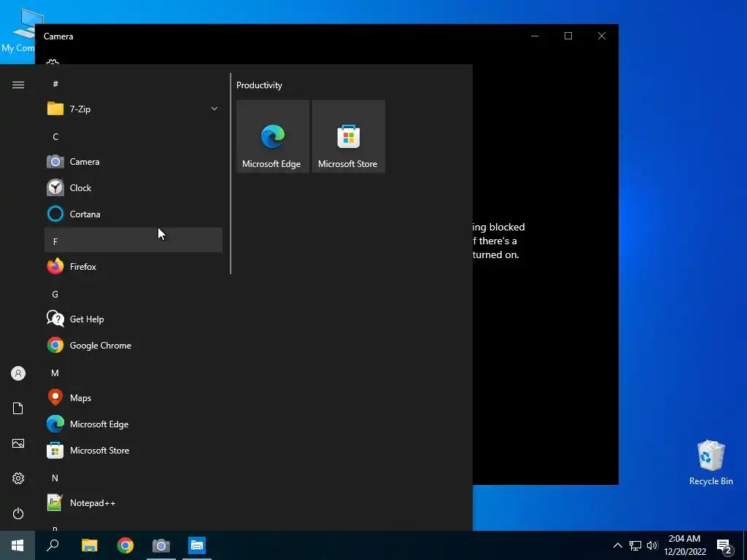Launch Cortana from the app list

click(x=133, y=214)
